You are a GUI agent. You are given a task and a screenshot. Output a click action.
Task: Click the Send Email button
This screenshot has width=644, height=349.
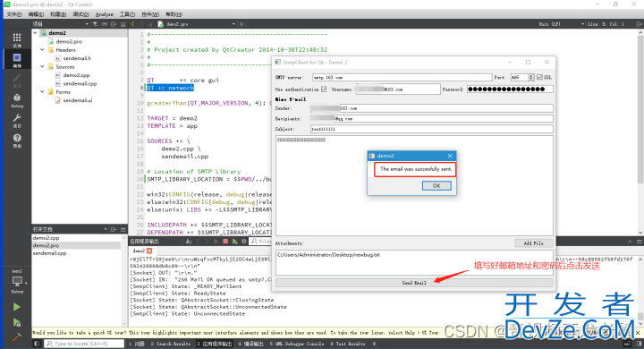(x=414, y=283)
